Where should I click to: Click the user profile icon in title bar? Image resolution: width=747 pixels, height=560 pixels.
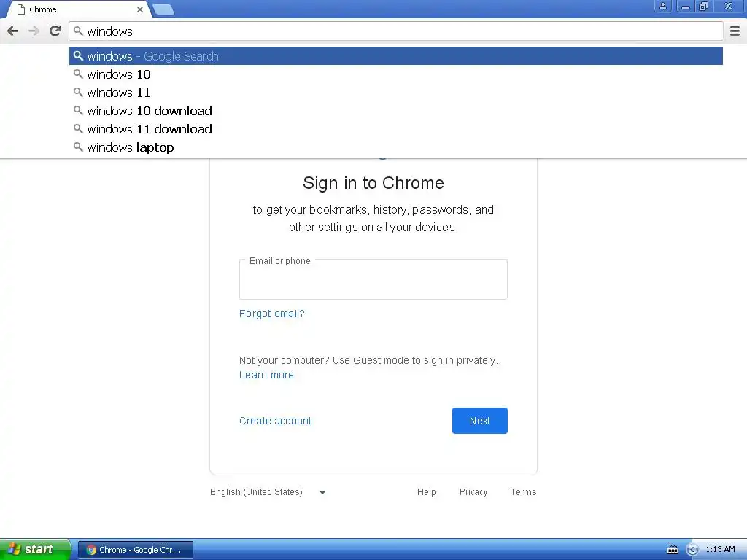pos(662,6)
